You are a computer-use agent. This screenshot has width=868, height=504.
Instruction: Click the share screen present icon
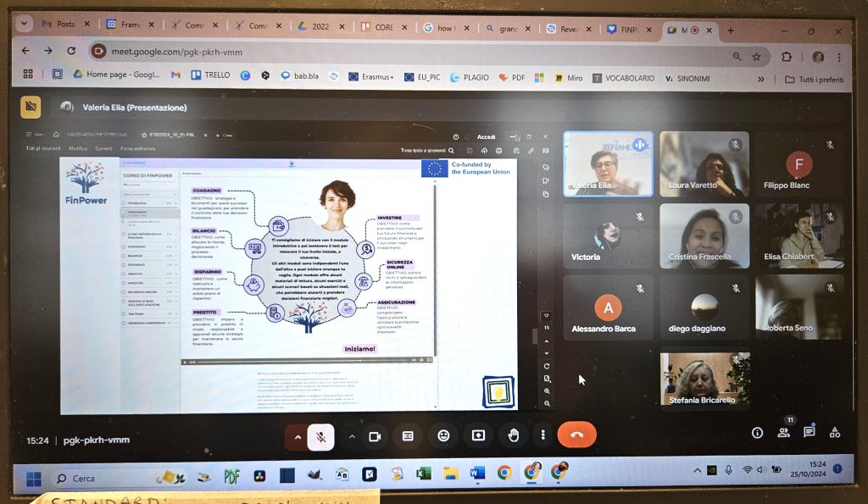tap(478, 436)
